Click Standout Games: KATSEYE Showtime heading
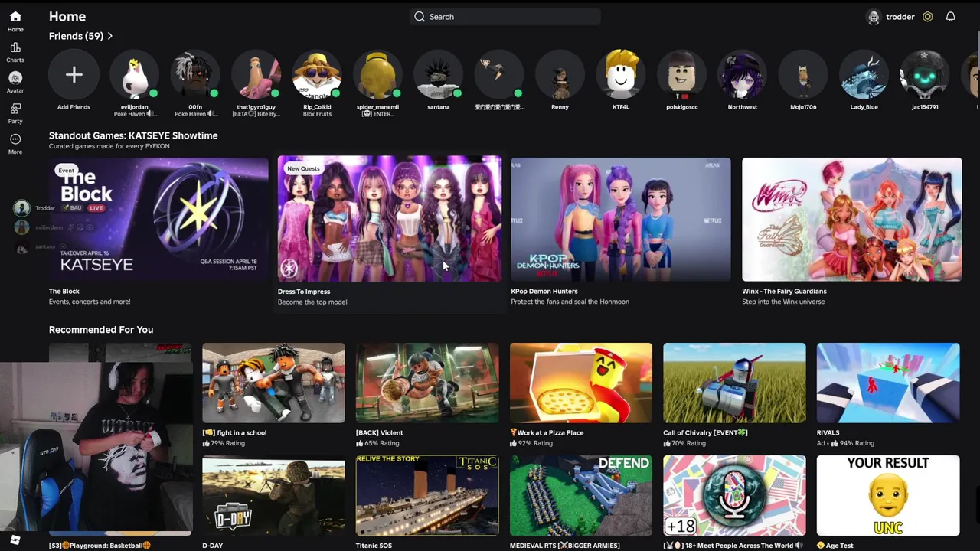980x551 pixels. click(x=133, y=135)
